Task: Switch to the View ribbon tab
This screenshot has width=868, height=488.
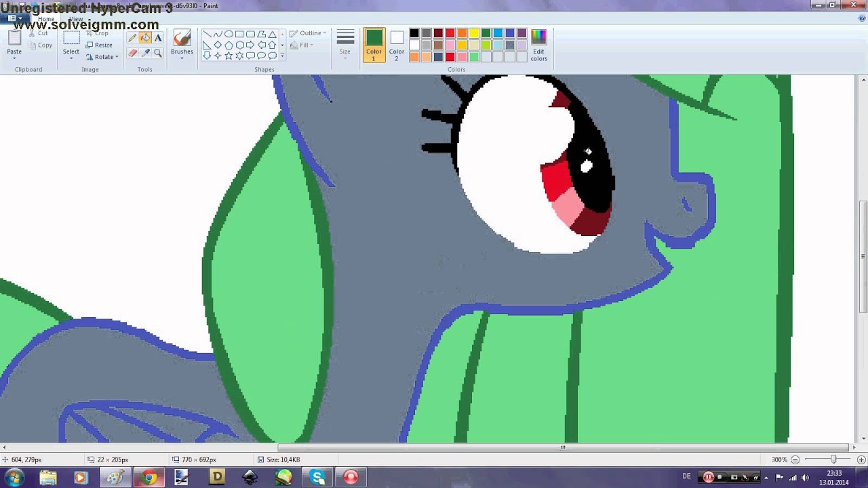Action: pos(76,19)
